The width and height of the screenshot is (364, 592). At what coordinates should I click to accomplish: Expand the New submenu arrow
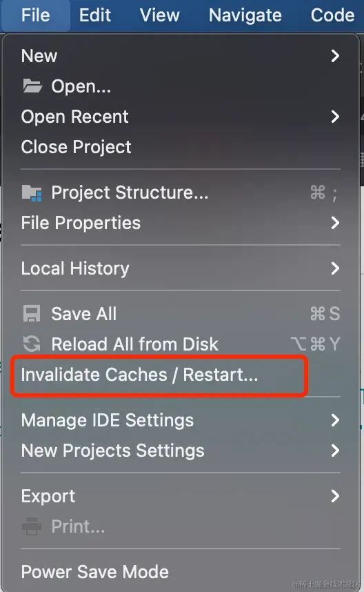[335, 56]
